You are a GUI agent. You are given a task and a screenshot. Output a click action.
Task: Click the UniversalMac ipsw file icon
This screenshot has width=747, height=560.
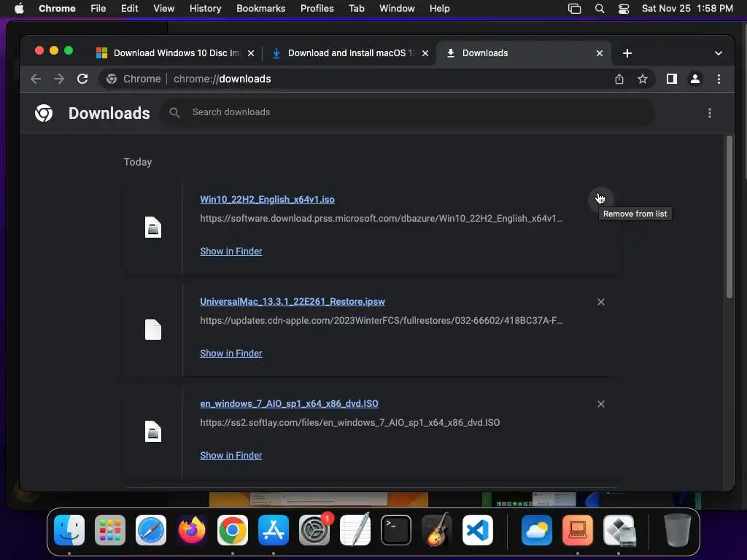tap(153, 330)
